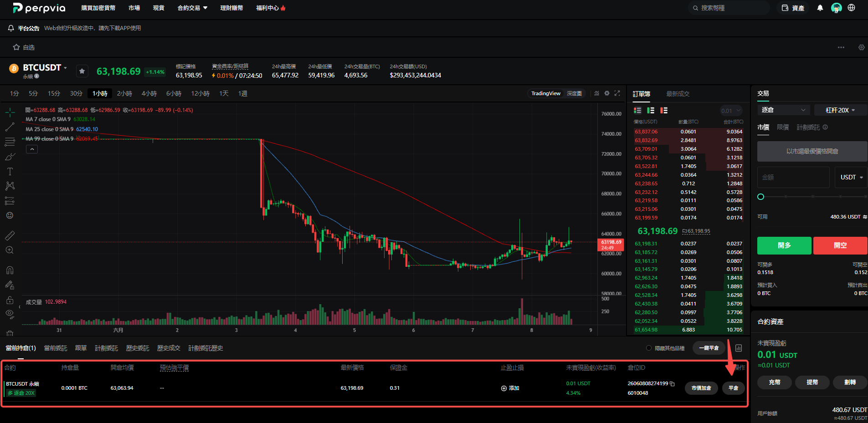Toggle drawings visibility eye icon
The height and width of the screenshot is (423, 868).
tap(10, 313)
